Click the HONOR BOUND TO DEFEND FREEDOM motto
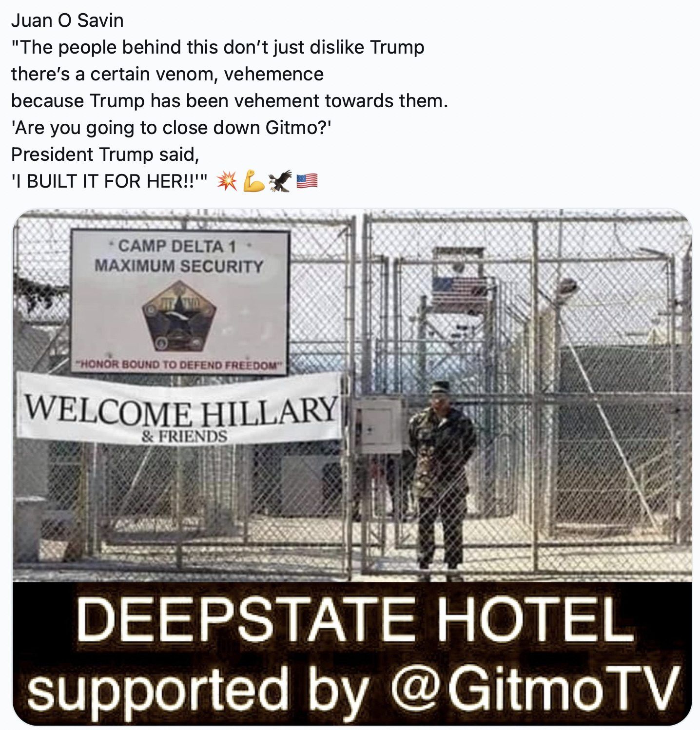 tap(180, 365)
